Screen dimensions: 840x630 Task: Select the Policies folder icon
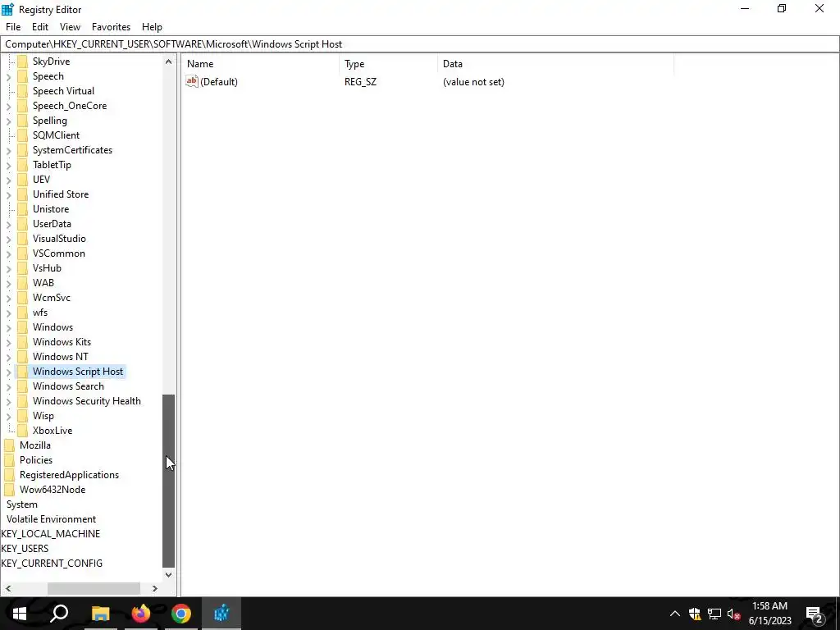[x=10, y=459]
